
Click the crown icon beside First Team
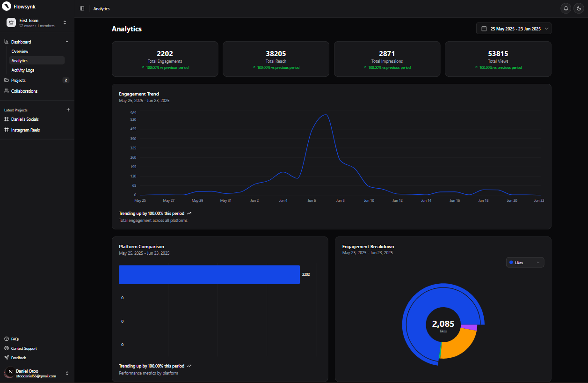11,22
